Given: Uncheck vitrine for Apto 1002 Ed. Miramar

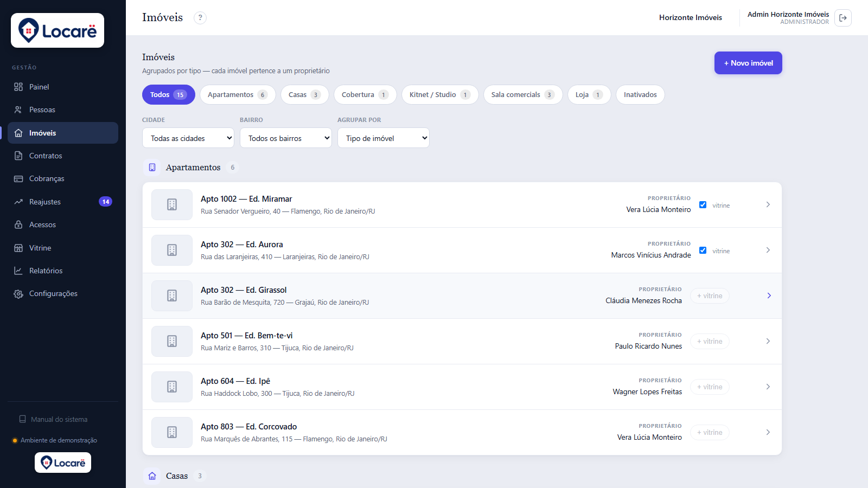Looking at the screenshot, I should point(703,205).
